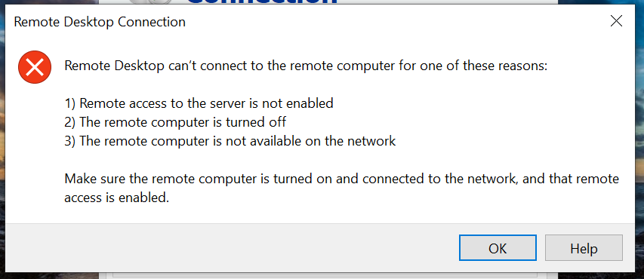Click the desktop wallpaper left of the dialog

click(2, 139)
